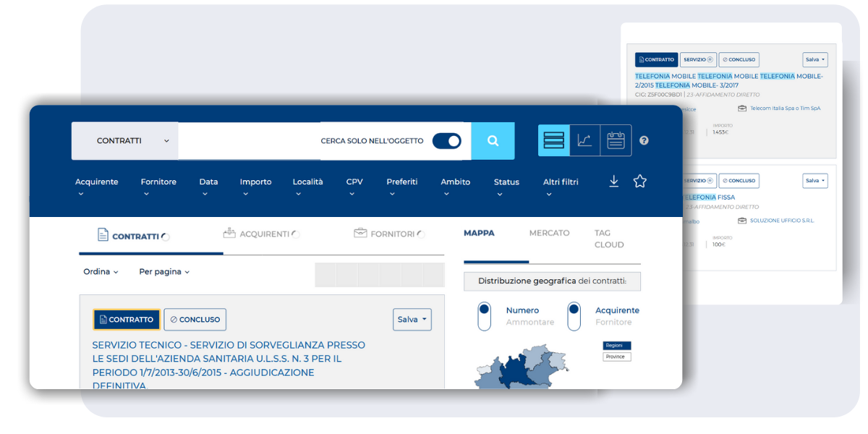The height and width of the screenshot is (434, 868).
Task: Open the CONTRATTI search type dropdown
Action: click(x=124, y=141)
